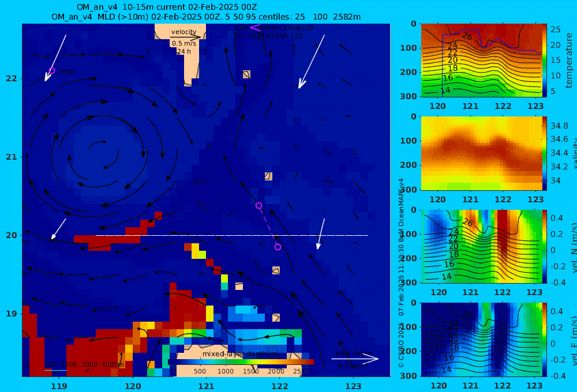Viewport: 577px width, 392px height.
Task: Select the 'wind stress' legend label
Action: click(x=353, y=353)
